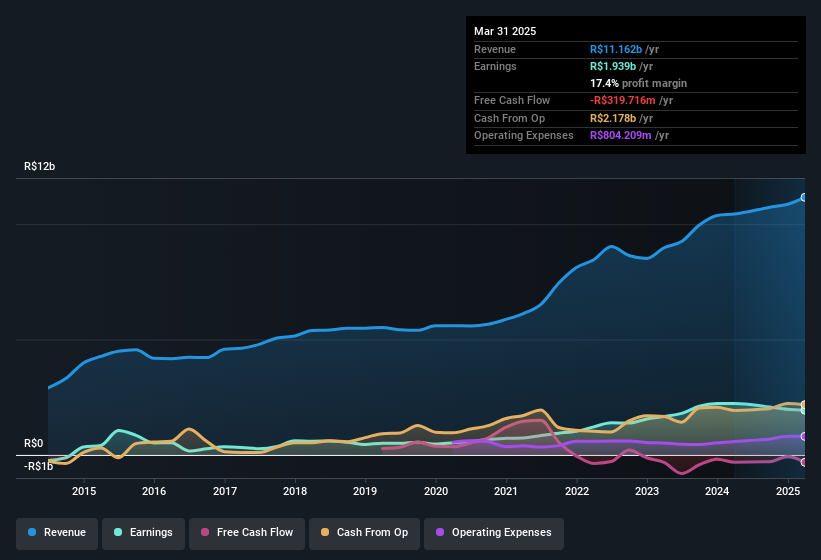This screenshot has width=821, height=560.
Task: Click the Operating Expenses label in tooltip
Action: [524, 136]
